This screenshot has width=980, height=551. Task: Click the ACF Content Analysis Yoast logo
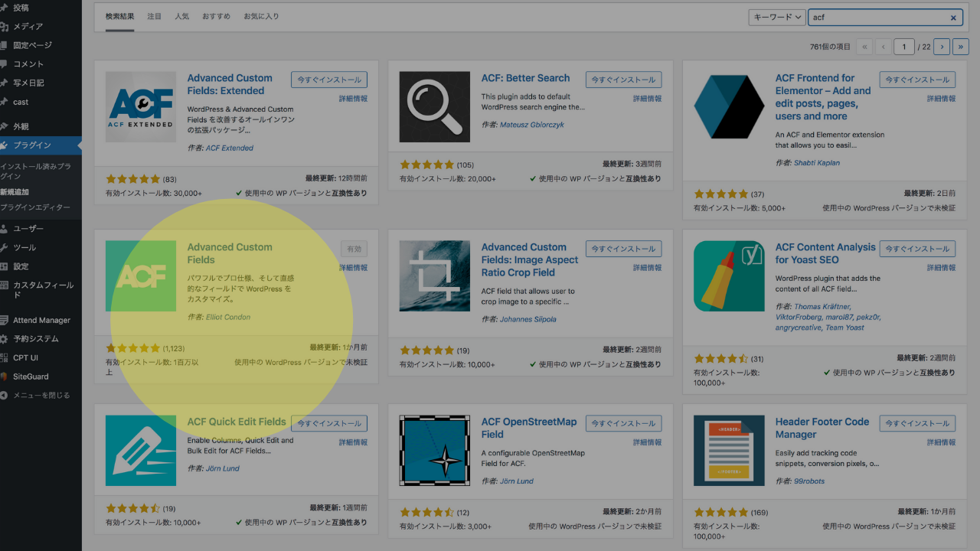pyautogui.click(x=729, y=276)
